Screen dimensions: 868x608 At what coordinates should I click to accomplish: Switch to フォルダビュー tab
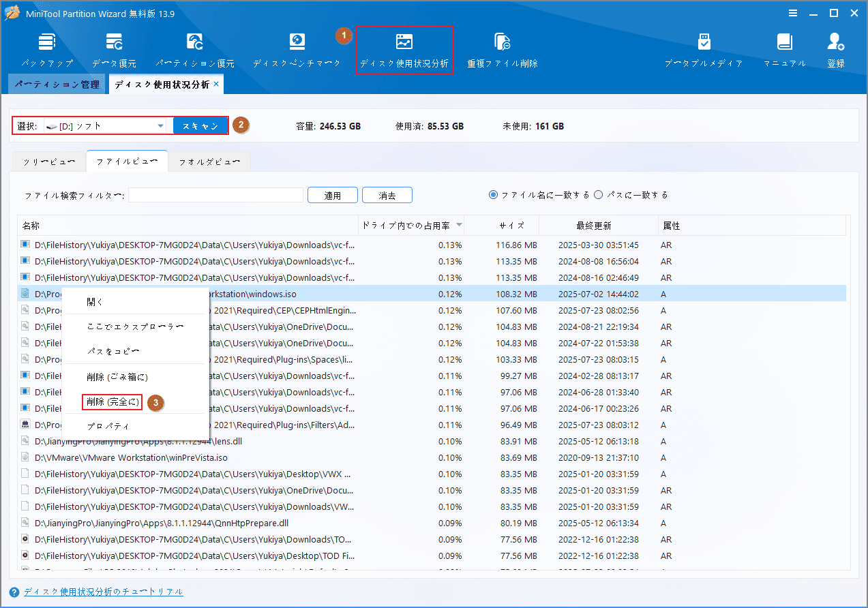pyautogui.click(x=209, y=162)
